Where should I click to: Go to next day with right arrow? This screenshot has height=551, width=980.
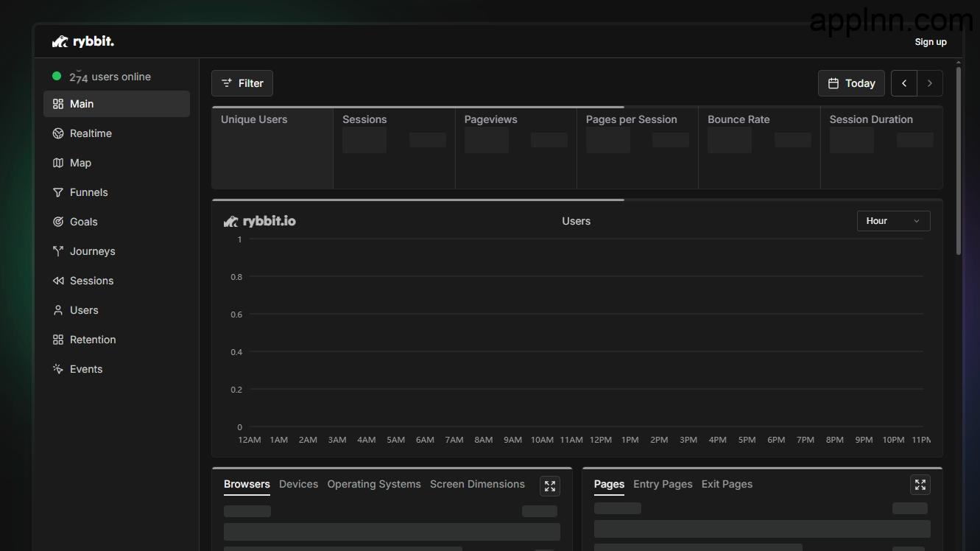(930, 83)
